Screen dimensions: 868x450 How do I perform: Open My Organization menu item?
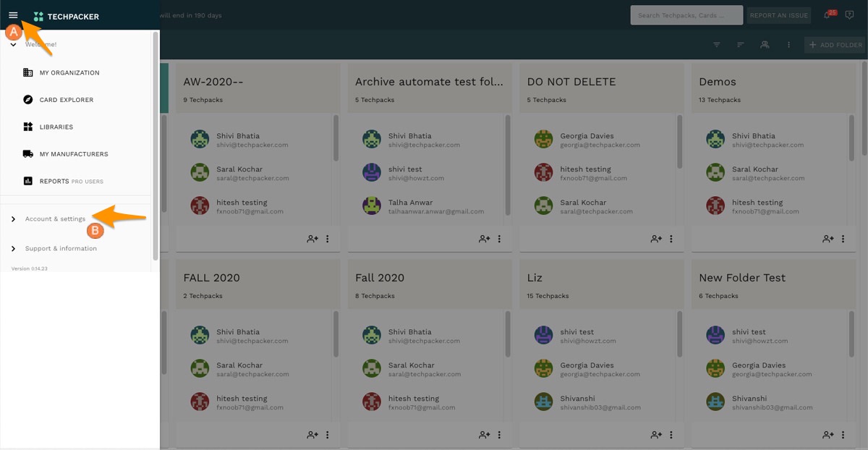(x=69, y=73)
